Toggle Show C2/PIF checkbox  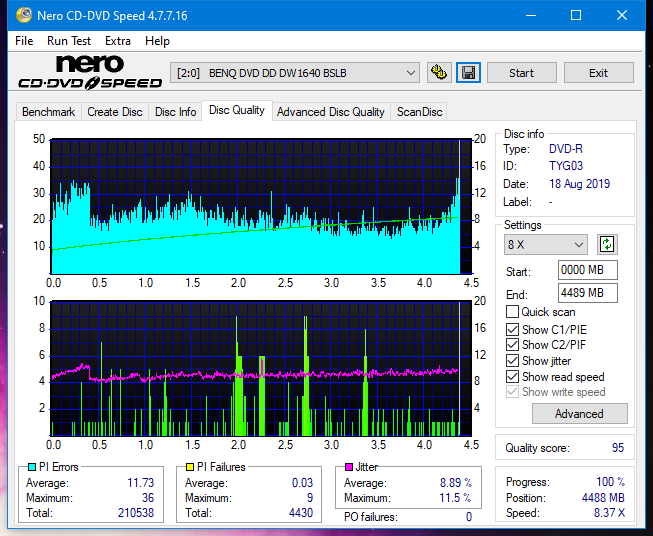[512, 345]
